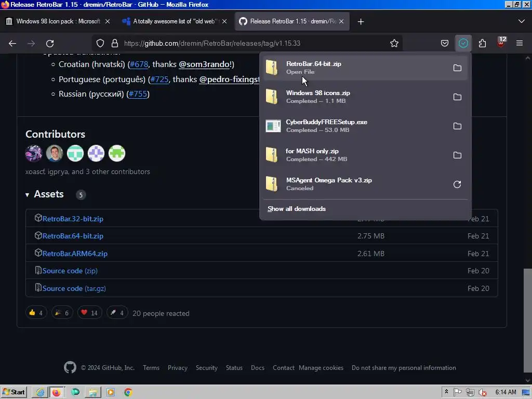532x399 pixels.
Task: Download Source code (zip)
Action: point(70,271)
